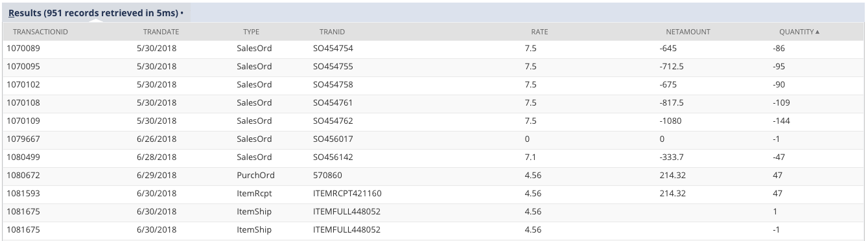This screenshot has height=241, width=868.
Task: Click the Results tab header
Action: tap(95, 12)
